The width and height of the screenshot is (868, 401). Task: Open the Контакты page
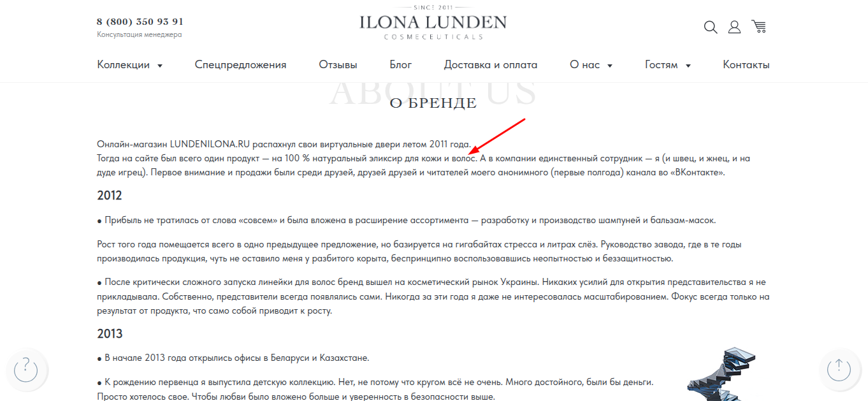[746, 64]
